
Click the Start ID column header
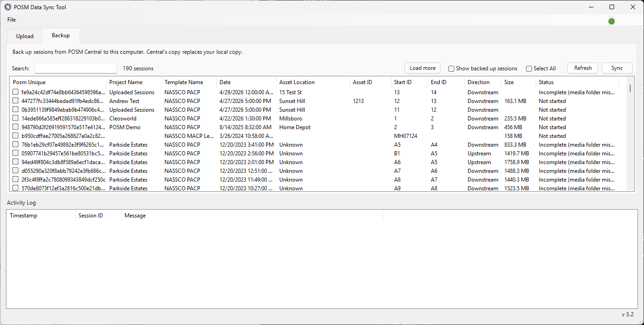coord(410,82)
